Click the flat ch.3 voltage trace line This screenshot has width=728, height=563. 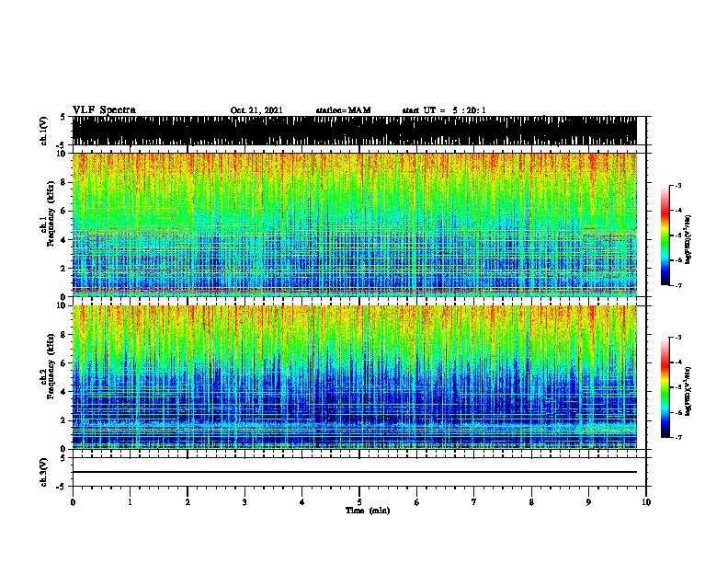point(354,472)
